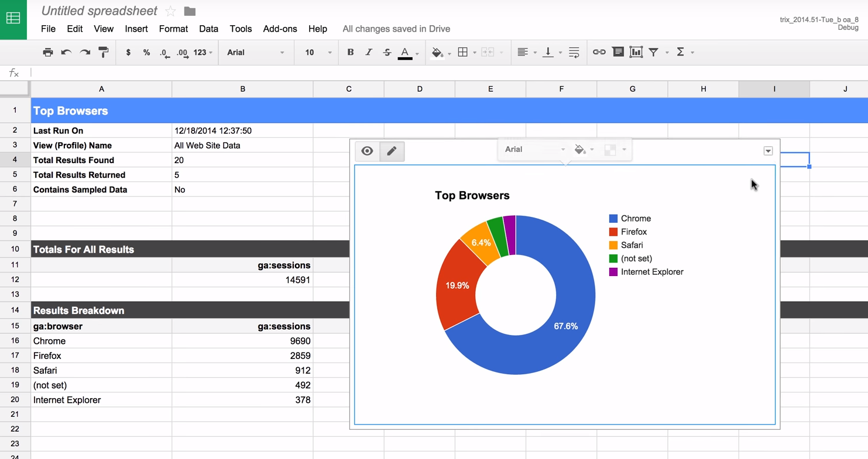The width and height of the screenshot is (868, 459).
Task: Open the text color picker
Action: [x=405, y=52]
